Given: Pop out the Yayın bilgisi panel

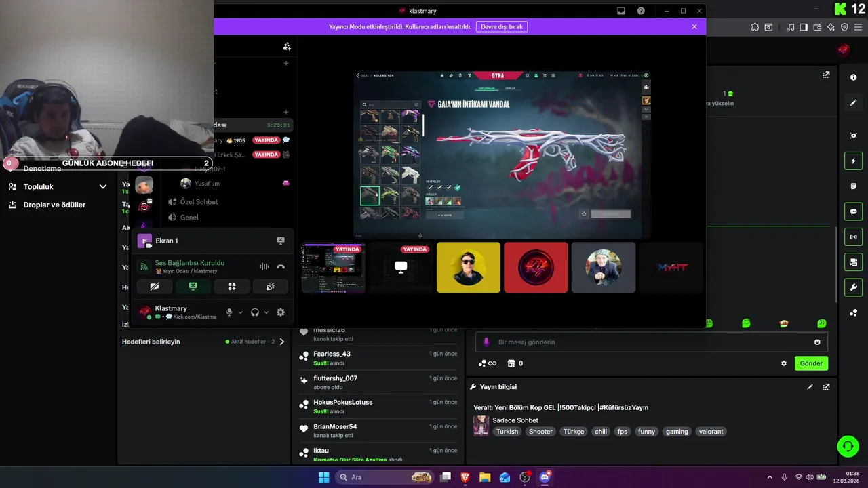Looking at the screenshot, I should coord(826,387).
